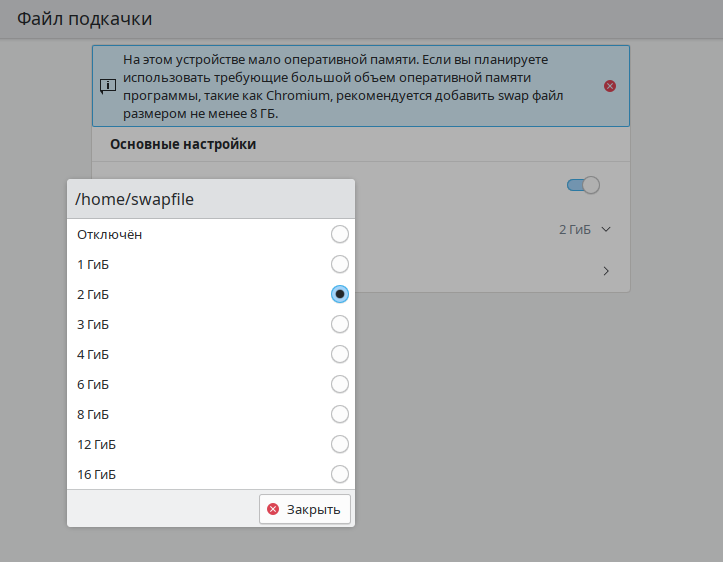Dismiss the low memory warning with red icon
Viewport: 723px width, 562px height.
[610, 86]
